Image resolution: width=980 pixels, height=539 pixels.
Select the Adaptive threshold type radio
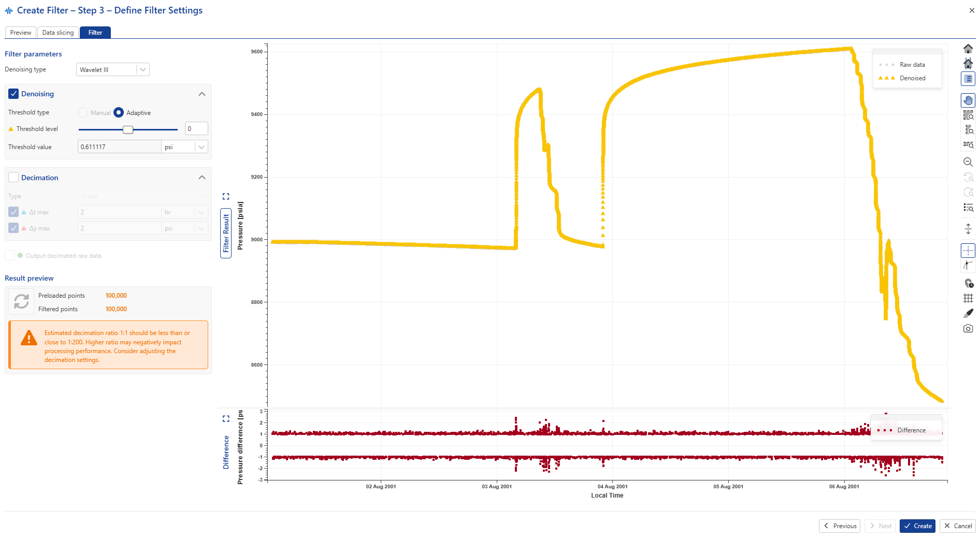click(119, 112)
